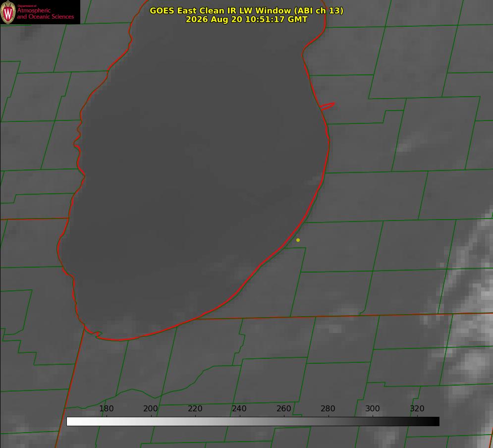Click the 180 label on the colorbar

[x=106, y=408]
